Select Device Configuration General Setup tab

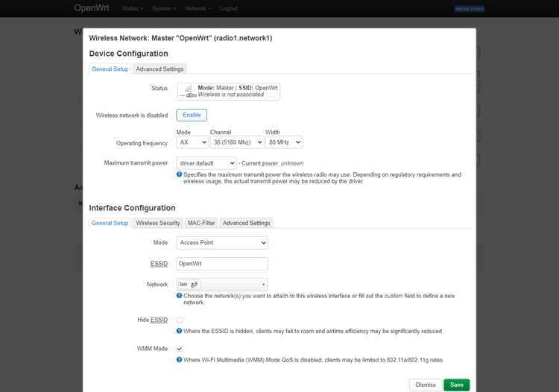click(110, 69)
